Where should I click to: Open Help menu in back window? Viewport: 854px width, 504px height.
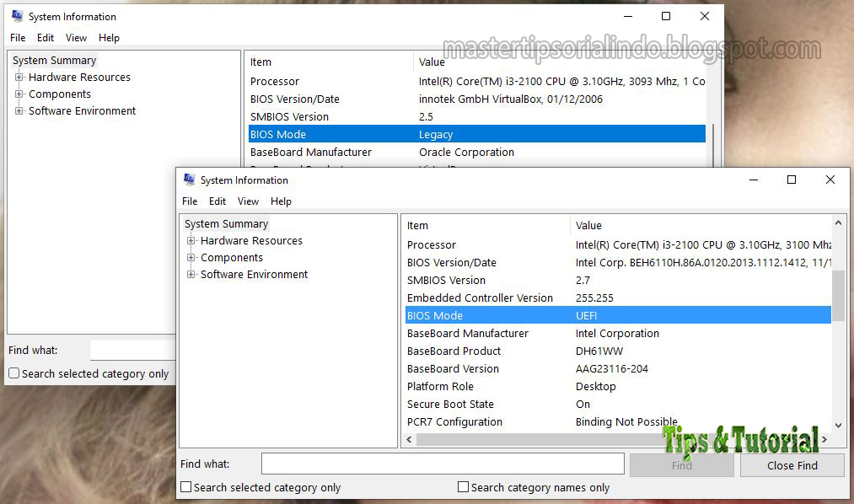coord(109,38)
